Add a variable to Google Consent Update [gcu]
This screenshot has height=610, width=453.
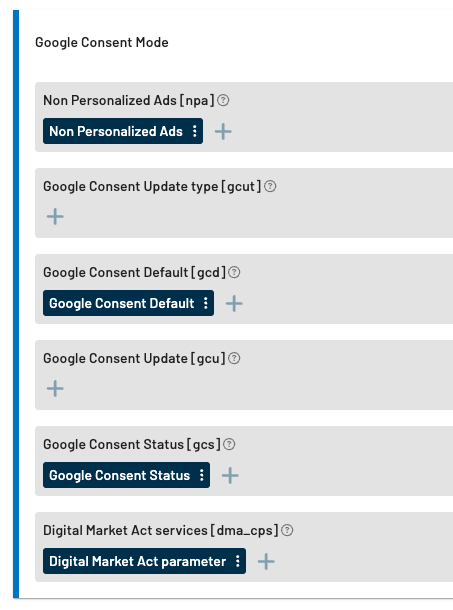click(55, 389)
